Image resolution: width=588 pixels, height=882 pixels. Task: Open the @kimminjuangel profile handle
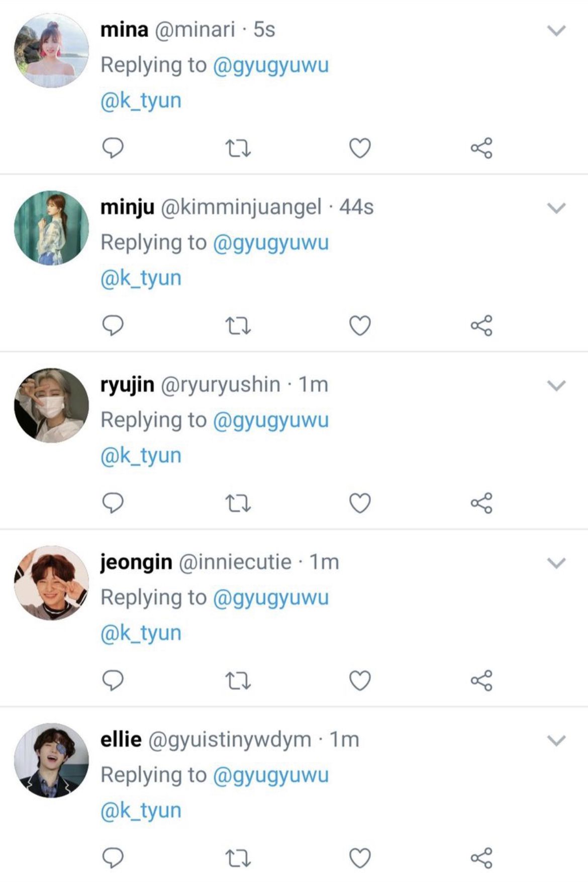241,207
